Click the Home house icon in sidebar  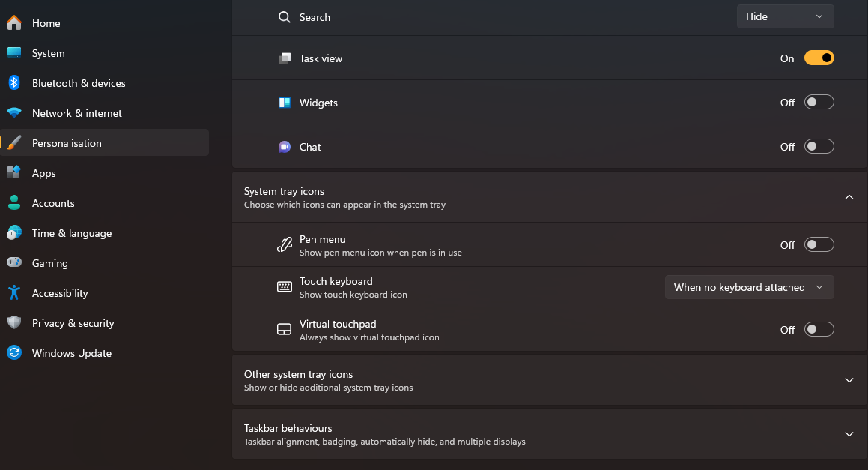(13, 23)
